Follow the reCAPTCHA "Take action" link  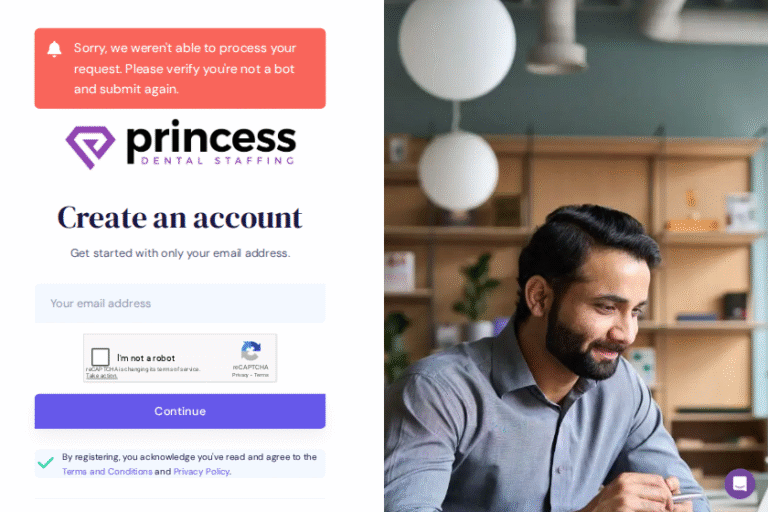(101, 376)
